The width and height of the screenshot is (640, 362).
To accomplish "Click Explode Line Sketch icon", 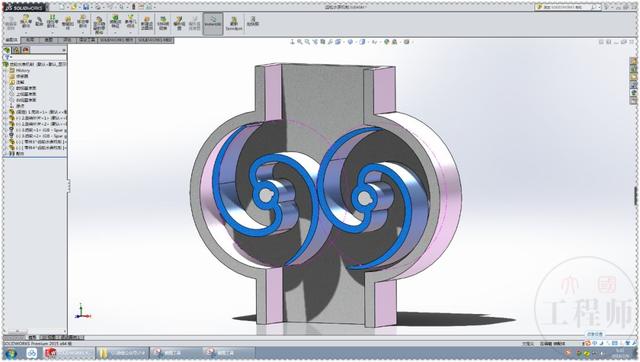I will click(195, 23).
